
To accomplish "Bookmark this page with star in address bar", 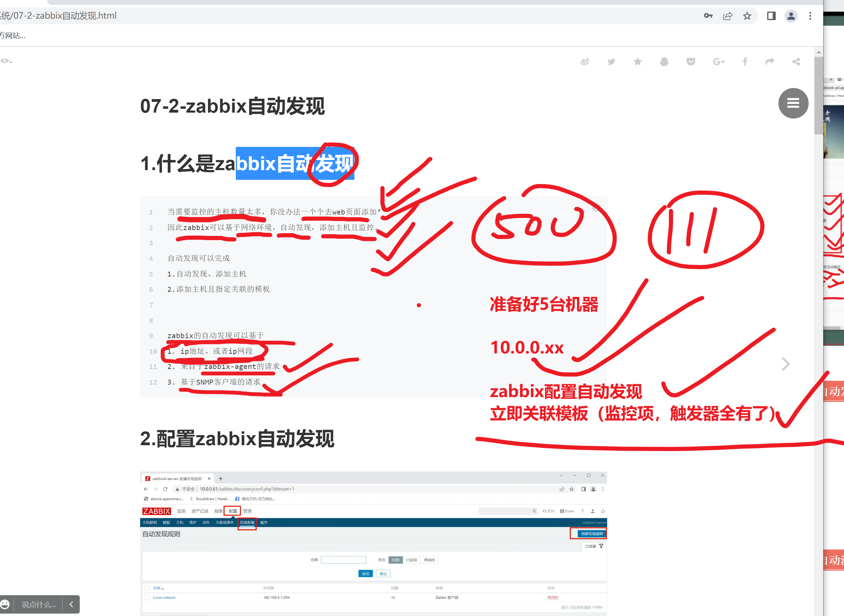I will (747, 16).
